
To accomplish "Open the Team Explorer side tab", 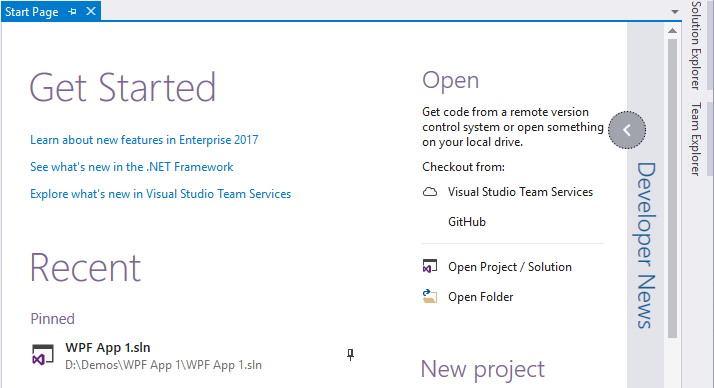I will pos(695,139).
